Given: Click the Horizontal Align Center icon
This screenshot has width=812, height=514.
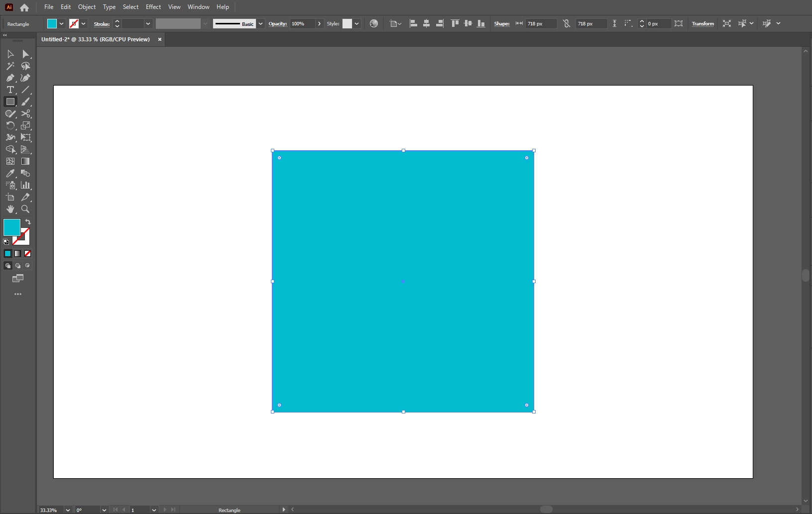Looking at the screenshot, I should tap(426, 23).
